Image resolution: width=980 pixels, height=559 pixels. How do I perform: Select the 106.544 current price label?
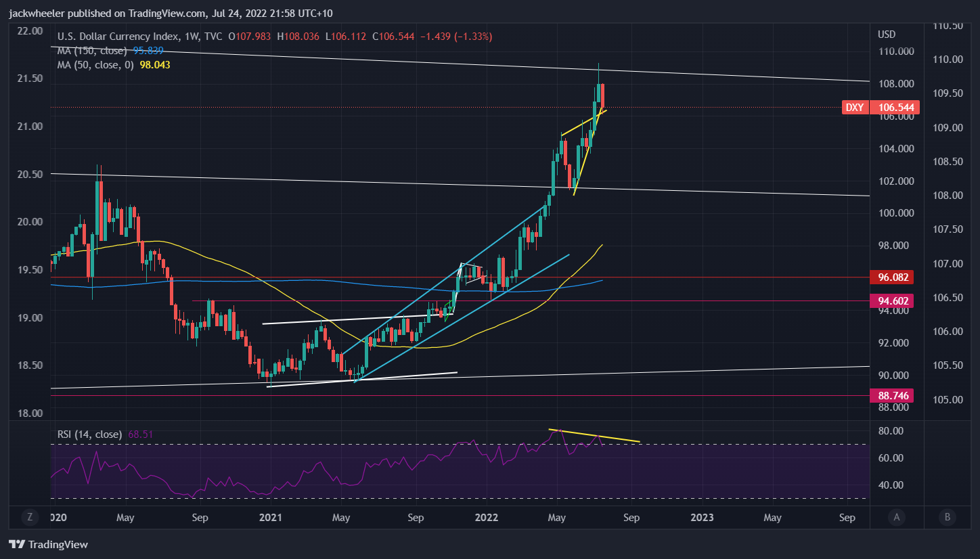pos(895,107)
